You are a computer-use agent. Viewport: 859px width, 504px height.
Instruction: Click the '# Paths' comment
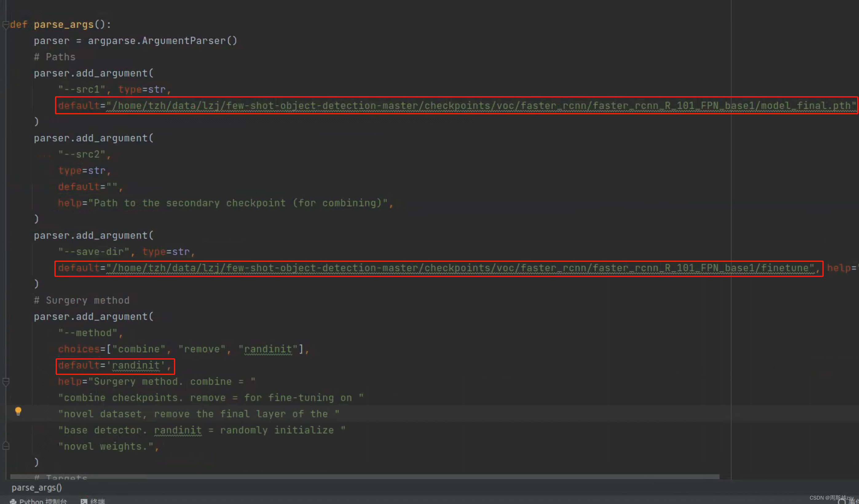[x=54, y=57]
